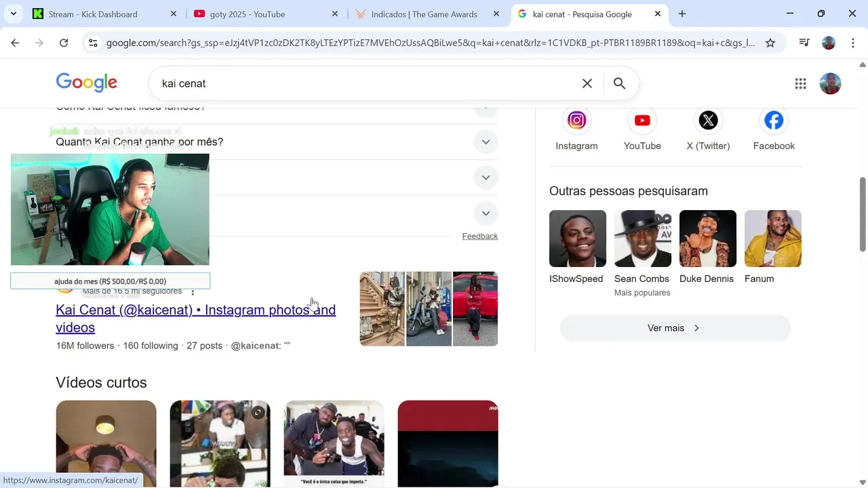This screenshot has height=488, width=868.
Task: Click the '16M followers' result text
Action: pos(85,346)
